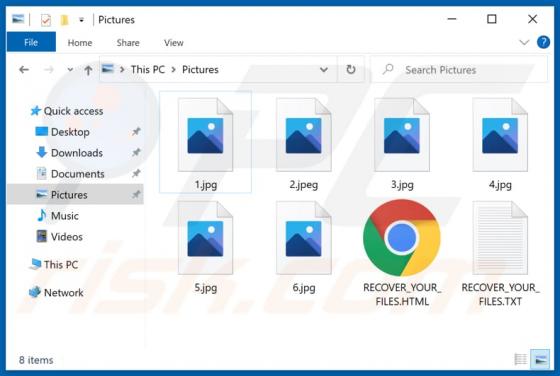The width and height of the screenshot is (560, 376).
Task: Open the View ribbon tab
Action: [174, 43]
